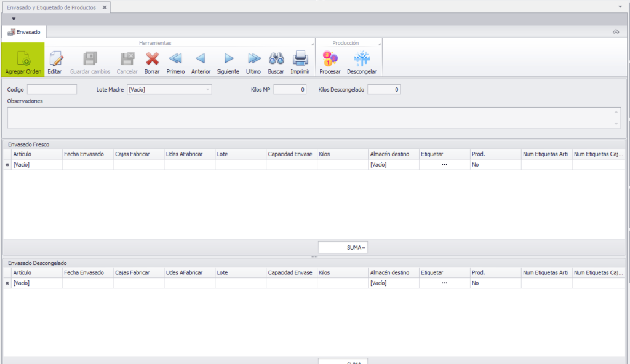Click Artículo [Vacío] cell in Envasado Fresco
The image size is (630, 364).
coord(36,164)
